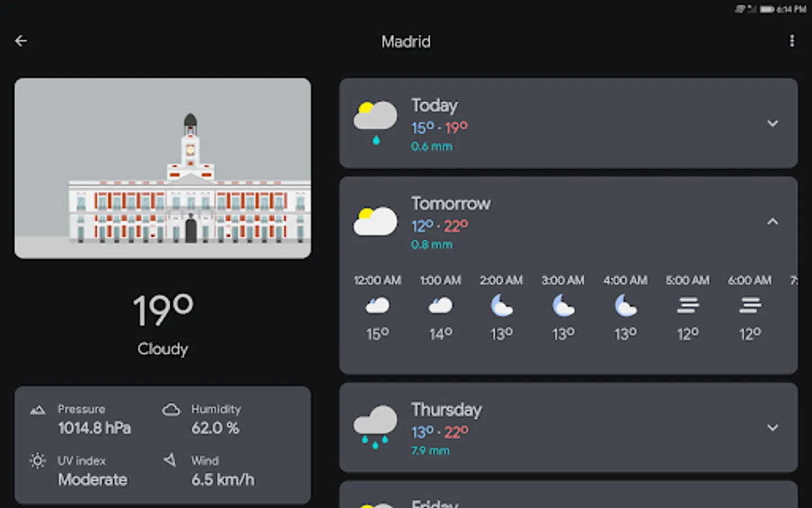Image resolution: width=812 pixels, height=508 pixels.
Task: Open the three-dot overflow menu
Action: pos(792,41)
